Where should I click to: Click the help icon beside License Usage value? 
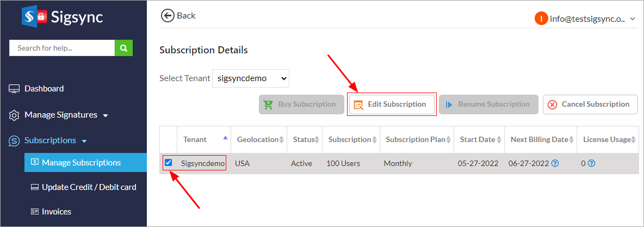click(x=591, y=163)
